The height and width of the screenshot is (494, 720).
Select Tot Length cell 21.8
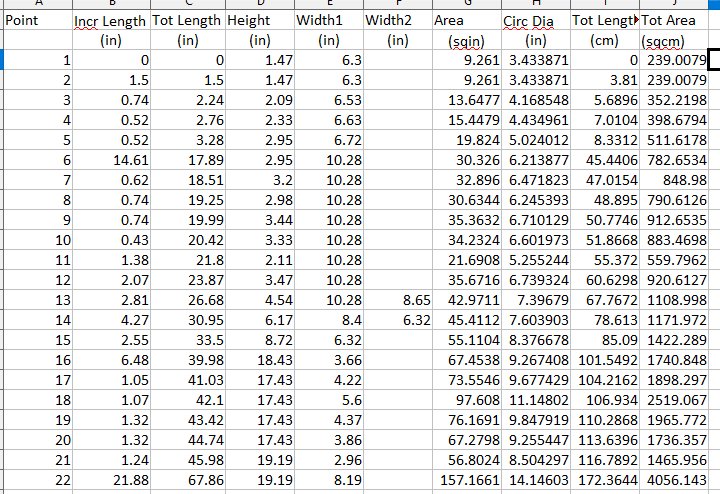tap(188, 260)
